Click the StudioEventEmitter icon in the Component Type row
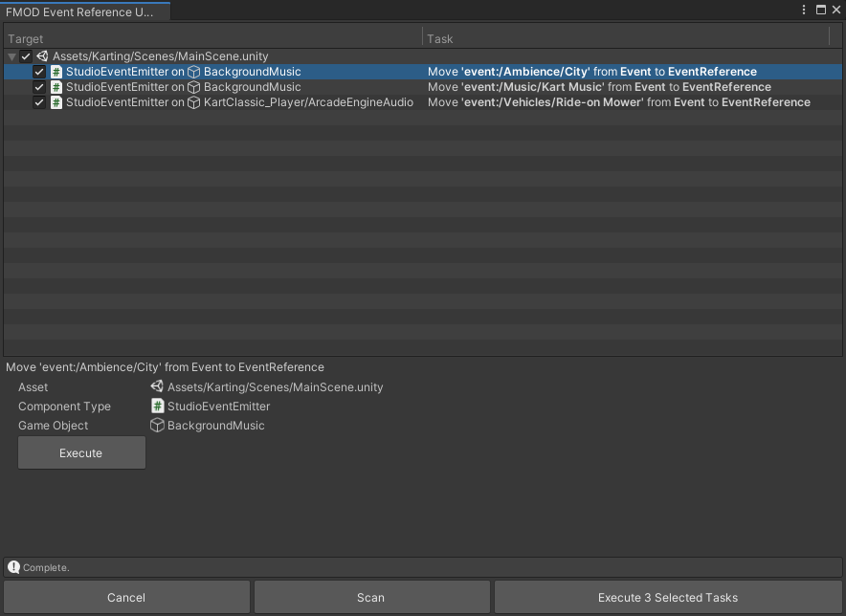The image size is (846, 616). coord(158,406)
